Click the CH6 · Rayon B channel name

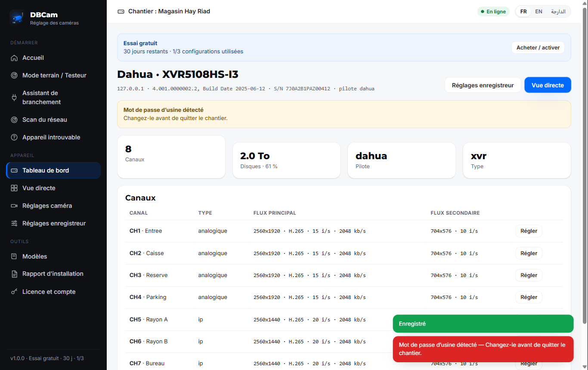[x=149, y=342]
